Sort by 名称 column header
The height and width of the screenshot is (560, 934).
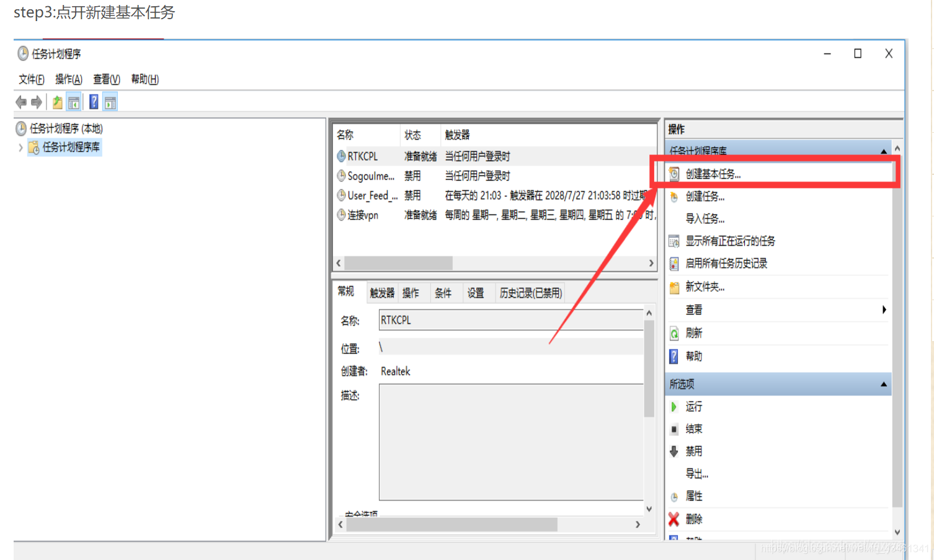click(367, 135)
